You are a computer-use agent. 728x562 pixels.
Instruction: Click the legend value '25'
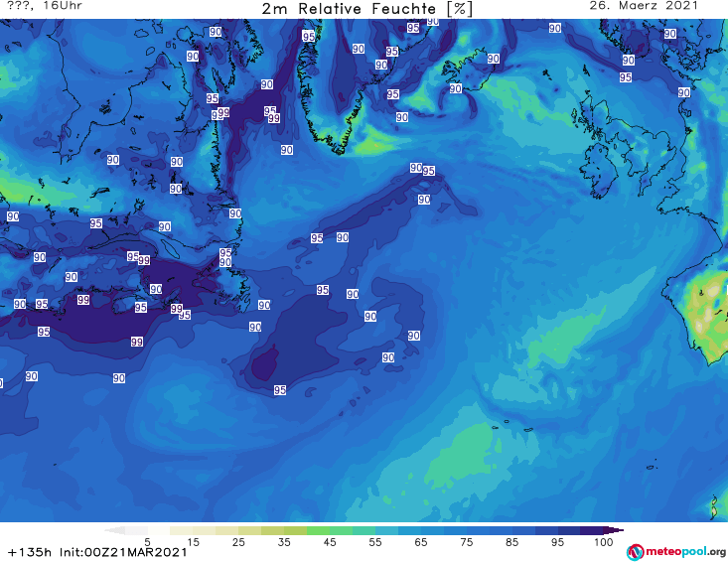[x=238, y=541]
